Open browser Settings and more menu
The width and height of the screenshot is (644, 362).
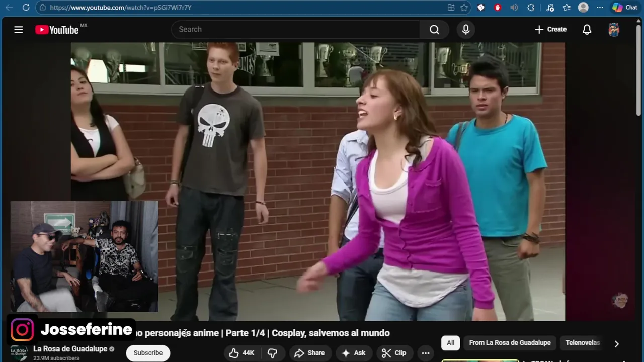pos(599,8)
